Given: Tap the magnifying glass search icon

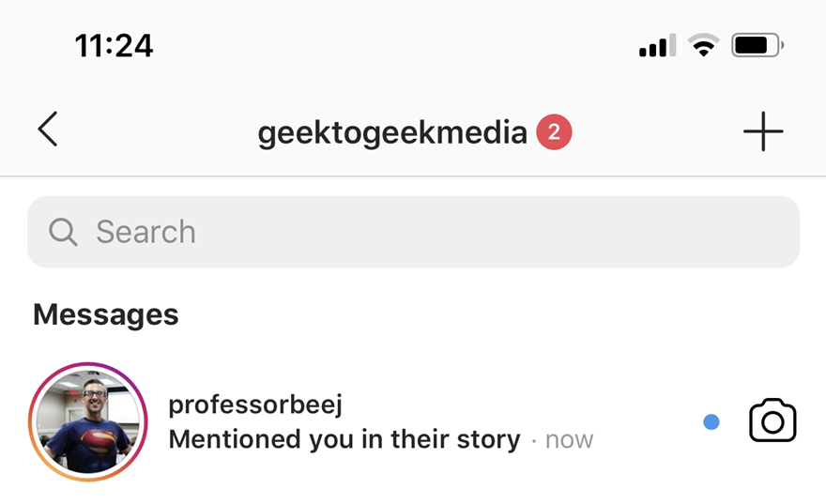Looking at the screenshot, I should point(63,232).
